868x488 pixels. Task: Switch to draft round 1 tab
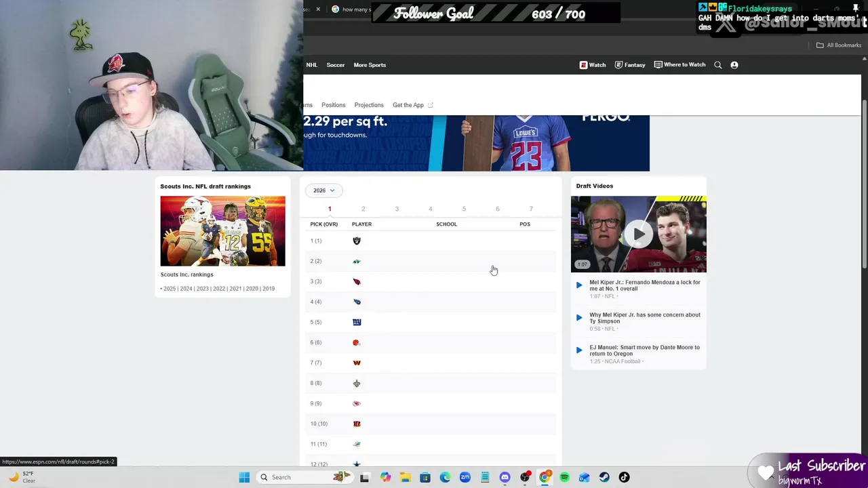coord(330,209)
